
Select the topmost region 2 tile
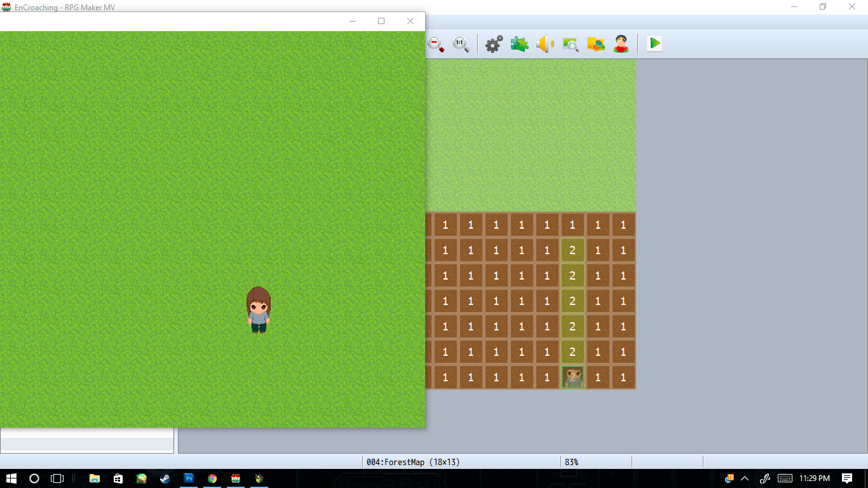coord(573,250)
